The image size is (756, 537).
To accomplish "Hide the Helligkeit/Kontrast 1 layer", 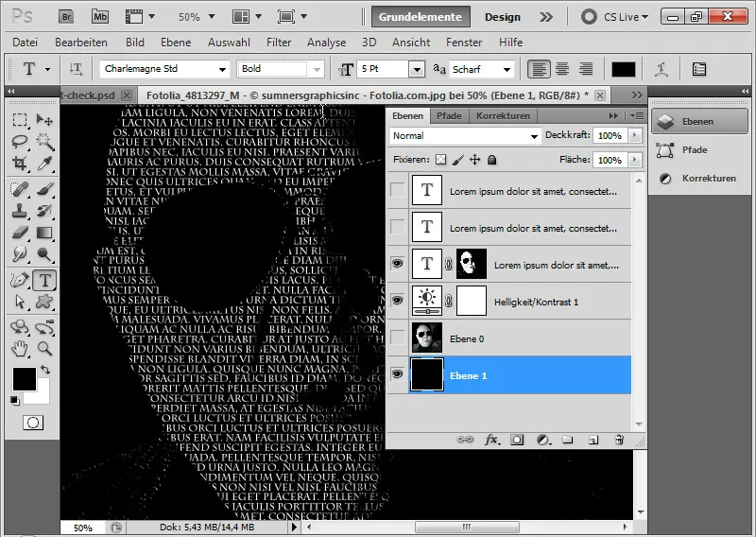I will click(397, 300).
